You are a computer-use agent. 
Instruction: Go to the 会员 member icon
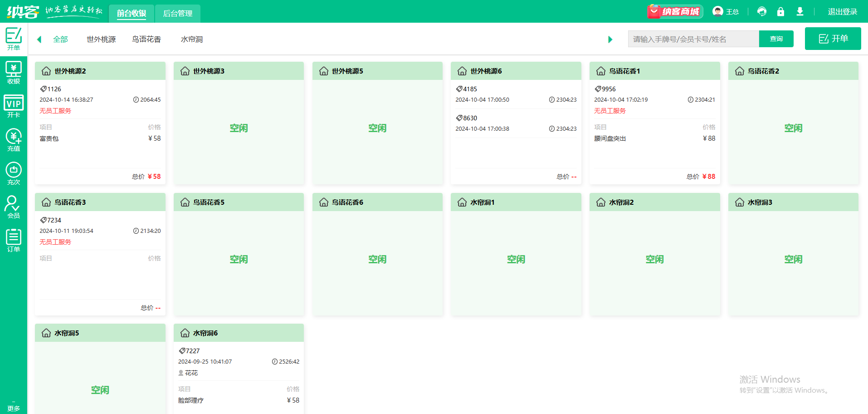tap(14, 207)
